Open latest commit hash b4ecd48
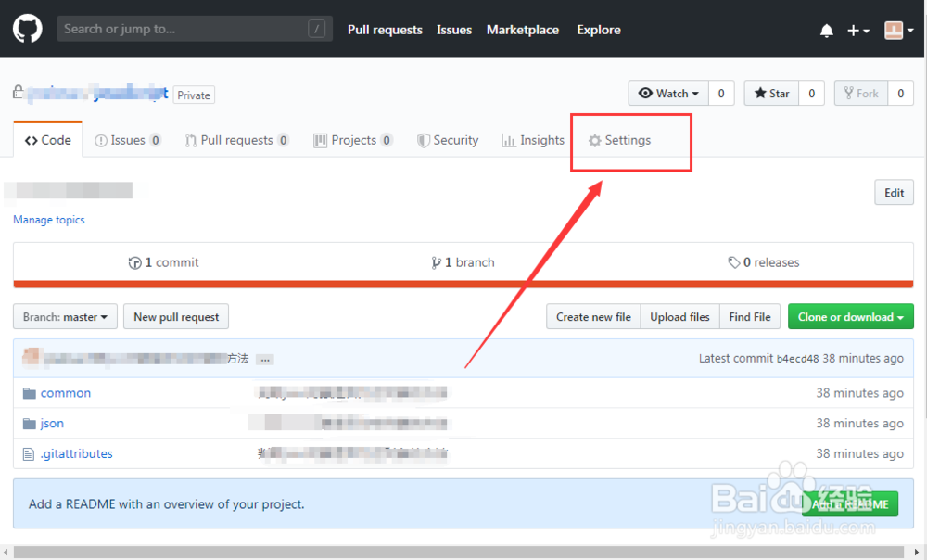Viewport: 927px width, 560px height. (797, 359)
